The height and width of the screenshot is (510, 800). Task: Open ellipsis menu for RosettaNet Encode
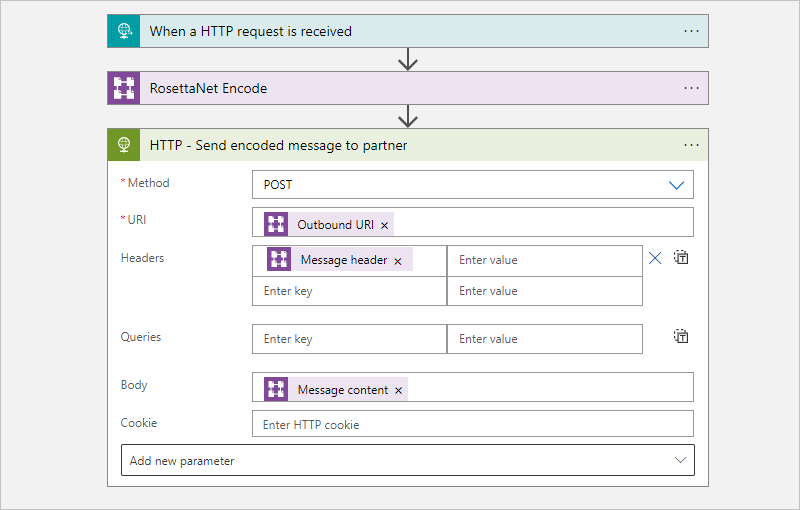click(x=691, y=88)
